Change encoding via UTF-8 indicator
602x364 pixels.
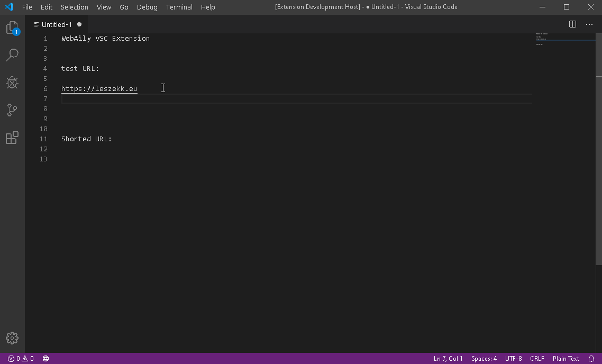513,359
